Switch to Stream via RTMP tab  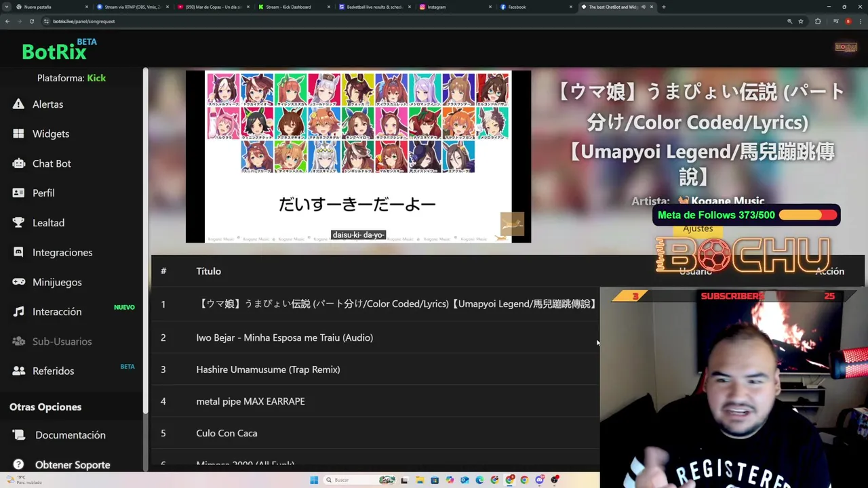(132, 7)
